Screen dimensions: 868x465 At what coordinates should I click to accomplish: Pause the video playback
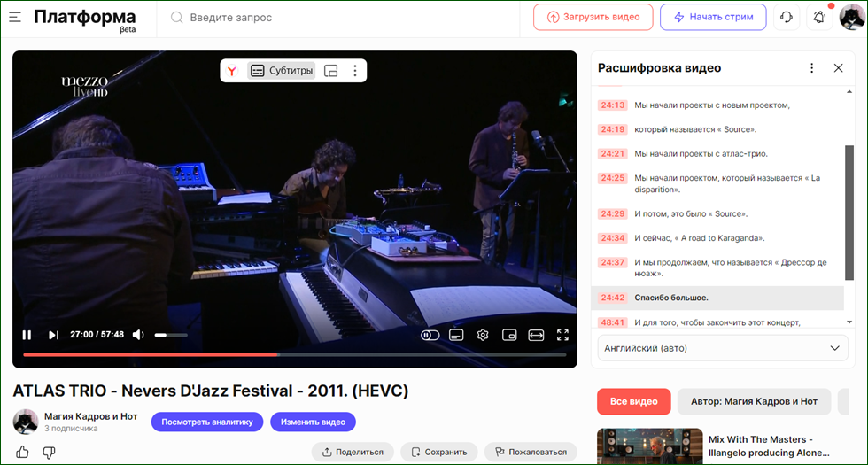tap(27, 335)
